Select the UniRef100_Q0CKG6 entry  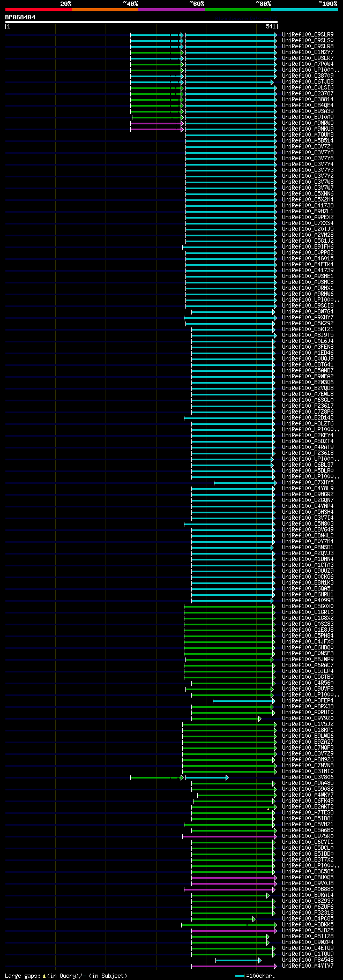click(x=308, y=577)
